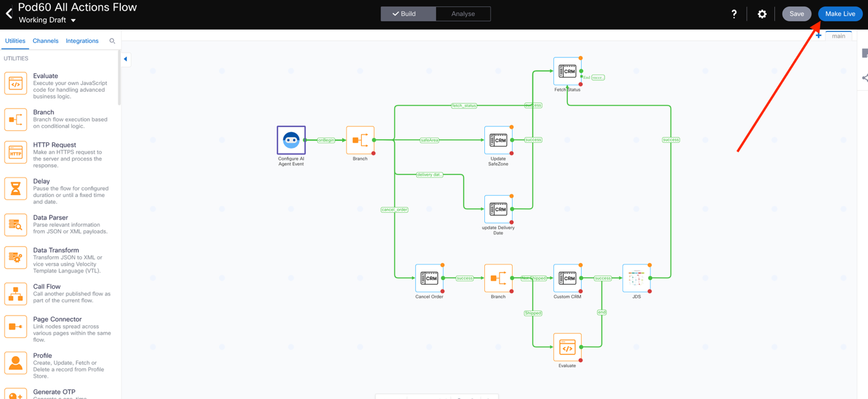Click the Make Live button
This screenshot has height=399, width=868.
(840, 14)
